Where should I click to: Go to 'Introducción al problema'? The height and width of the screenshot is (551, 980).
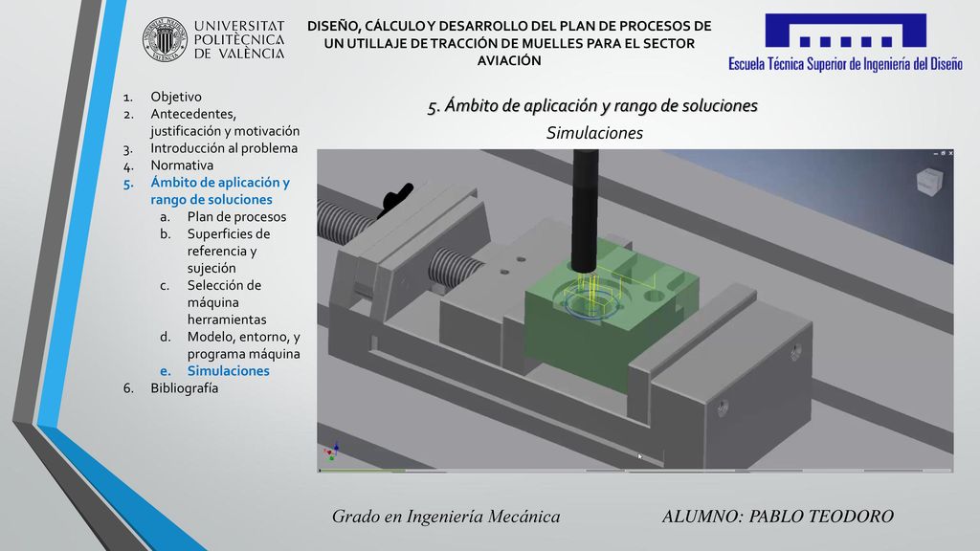pyautogui.click(x=224, y=148)
